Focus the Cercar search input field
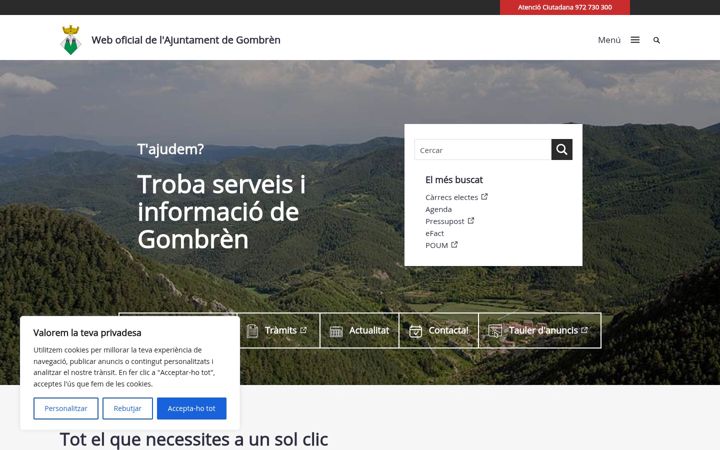Viewport: 720px width, 450px height. pos(483,150)
